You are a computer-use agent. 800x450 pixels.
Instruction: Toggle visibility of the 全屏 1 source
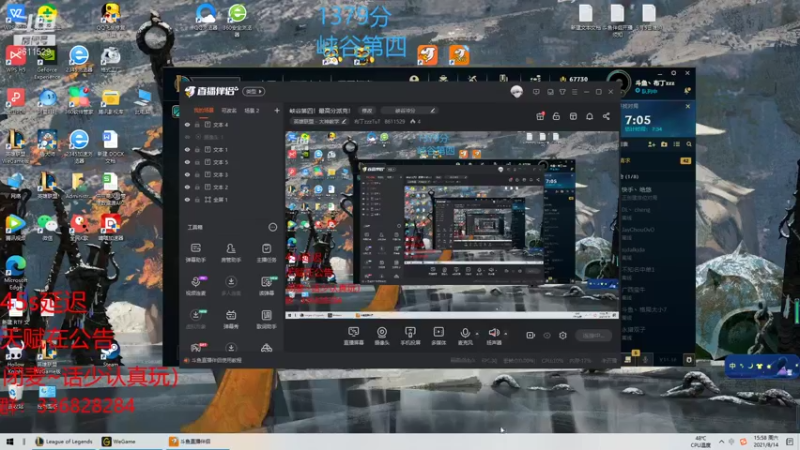[x=187, y=200]
